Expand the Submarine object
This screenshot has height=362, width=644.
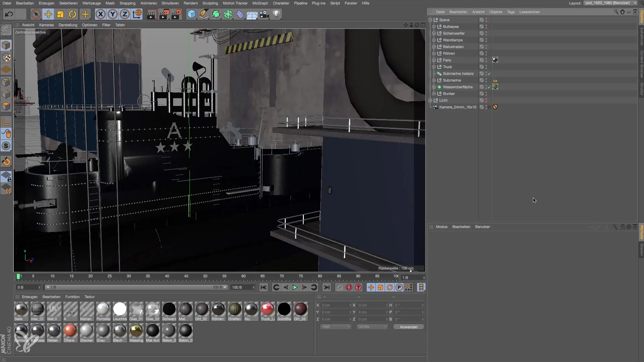[x=434, y=80]
